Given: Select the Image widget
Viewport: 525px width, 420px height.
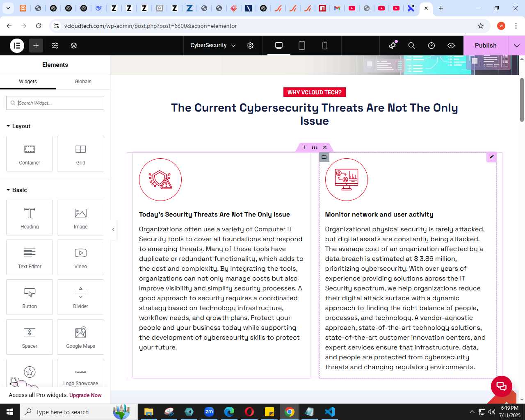Looking at the screenshot, I should point(80,217).
